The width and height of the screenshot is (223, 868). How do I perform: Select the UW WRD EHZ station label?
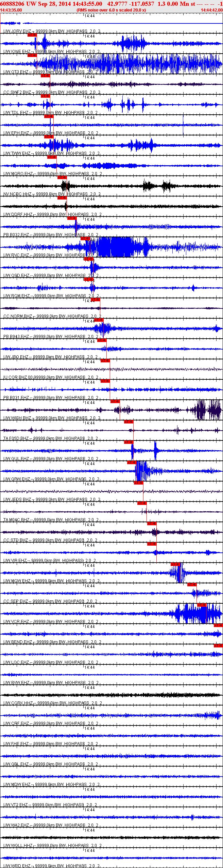click(52, 866)
